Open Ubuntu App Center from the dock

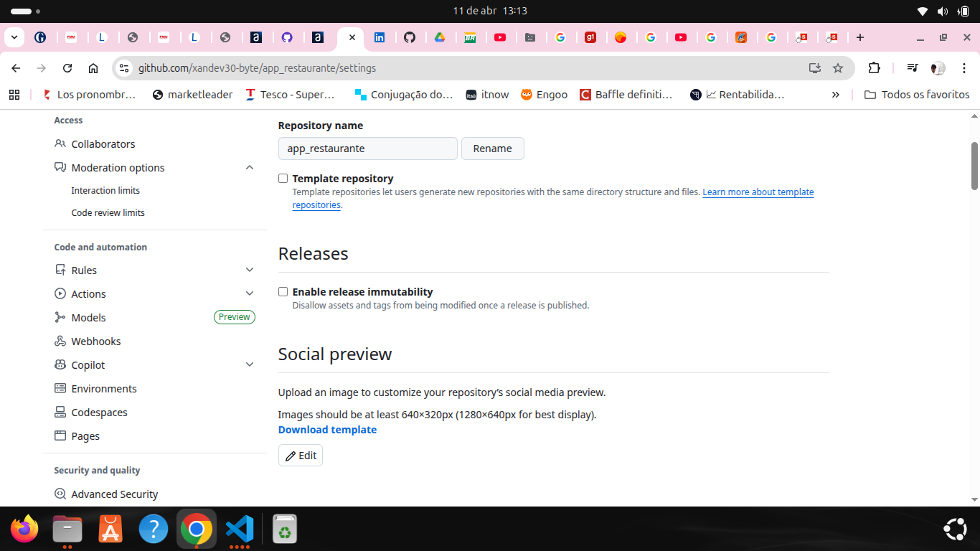(110, 529)
